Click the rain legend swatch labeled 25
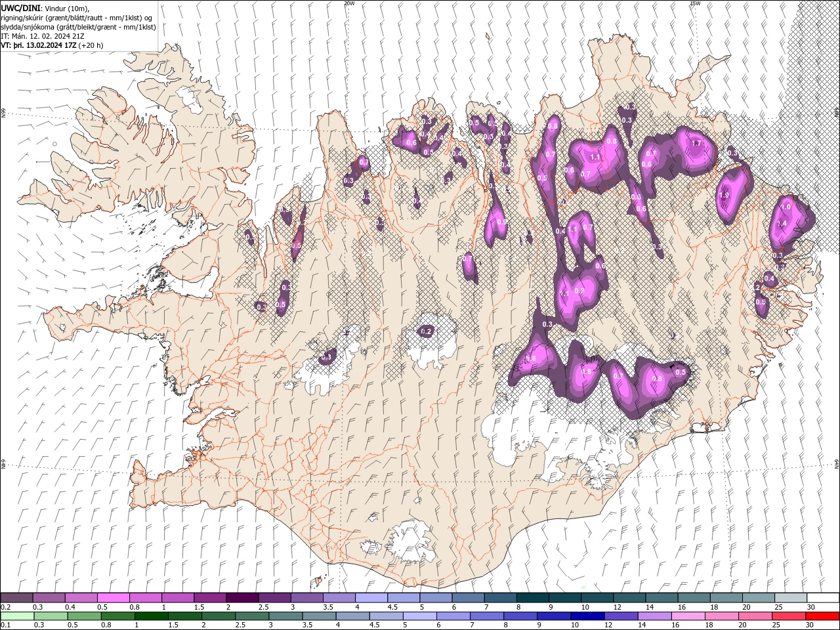 (x=789, y=616)
